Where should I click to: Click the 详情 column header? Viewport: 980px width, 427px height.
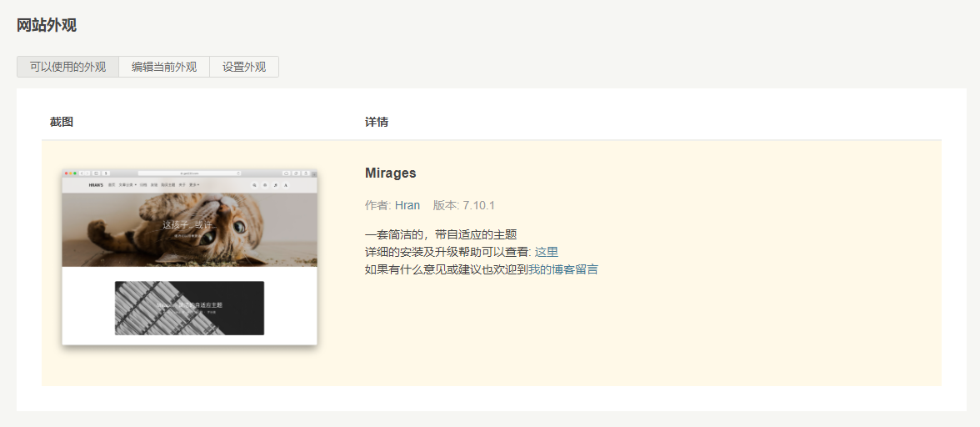click(x=377, y=122)
